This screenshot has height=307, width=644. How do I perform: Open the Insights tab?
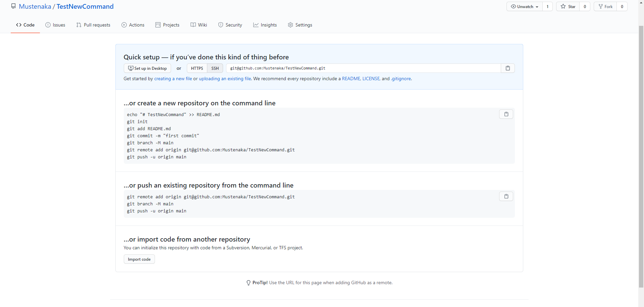point(265,25)
